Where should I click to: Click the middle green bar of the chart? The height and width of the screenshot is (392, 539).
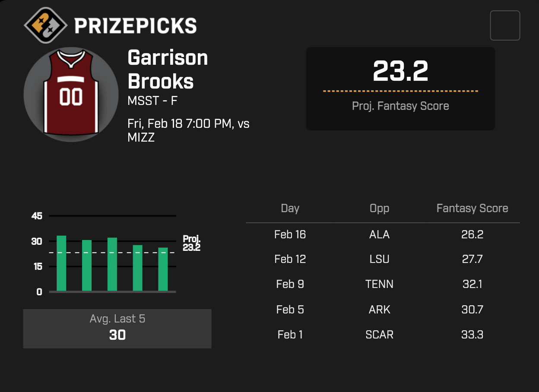tap(112, 264)
